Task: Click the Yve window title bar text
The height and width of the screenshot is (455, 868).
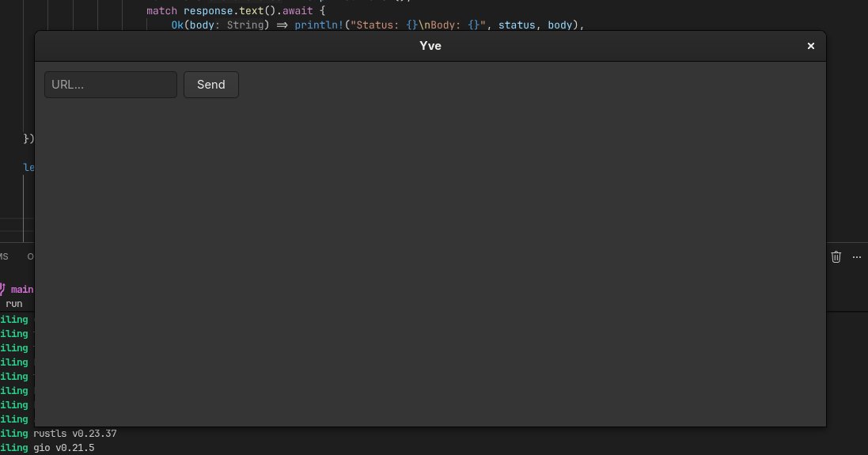Action: point(430,46)
